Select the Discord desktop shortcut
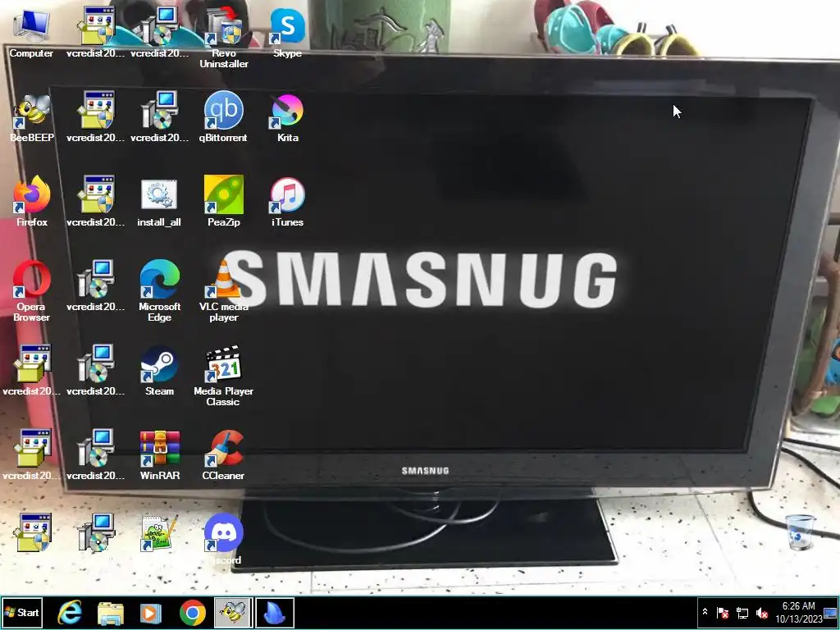Screen dimensions: 840x630 223,540
